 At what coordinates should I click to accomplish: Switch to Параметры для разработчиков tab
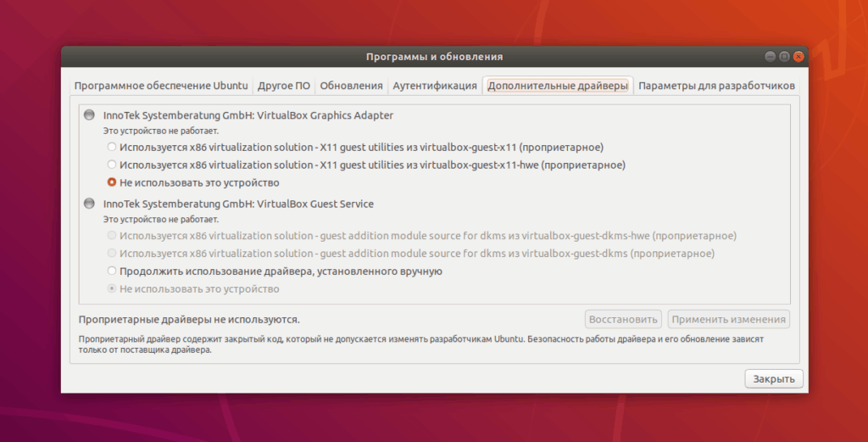click(x=716, y=86)
